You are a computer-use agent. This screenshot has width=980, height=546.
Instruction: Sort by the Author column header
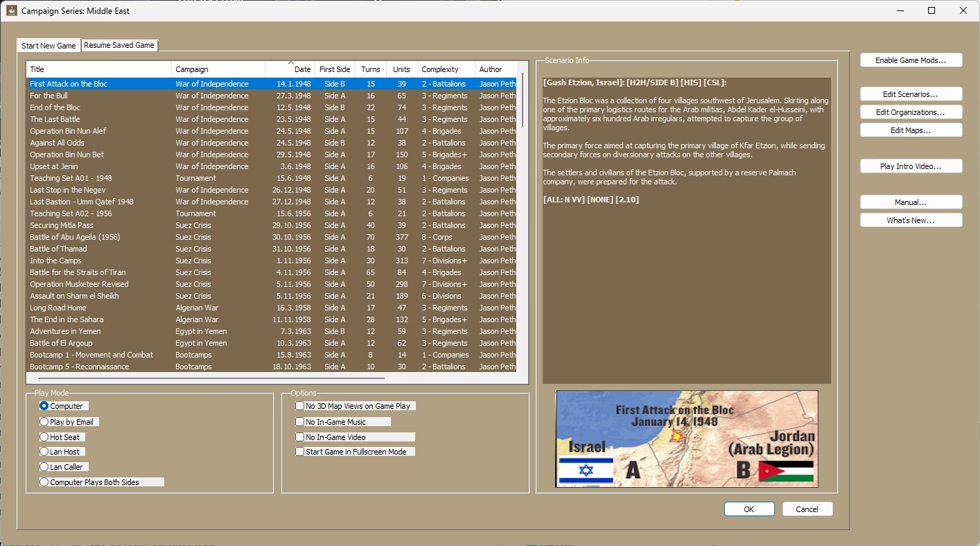click(x=496, y=69)
